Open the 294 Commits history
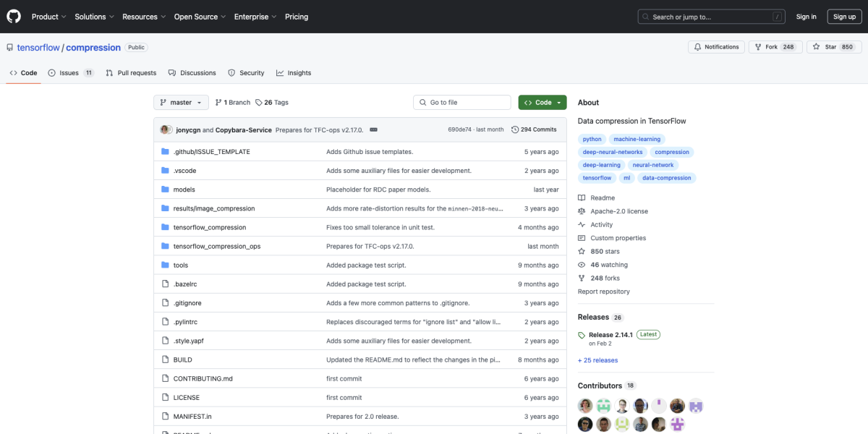Image resolution: width=868 pixels, height=434 pixels. click(534, 129)
